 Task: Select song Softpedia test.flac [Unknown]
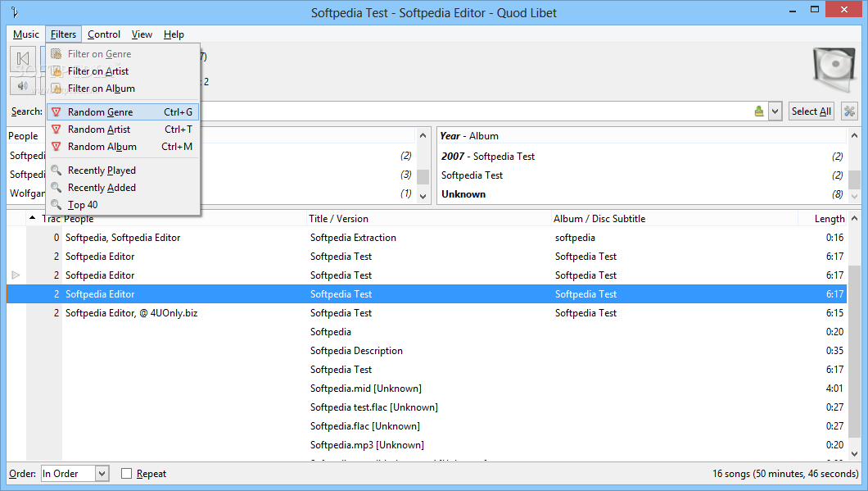click(427, 407)
